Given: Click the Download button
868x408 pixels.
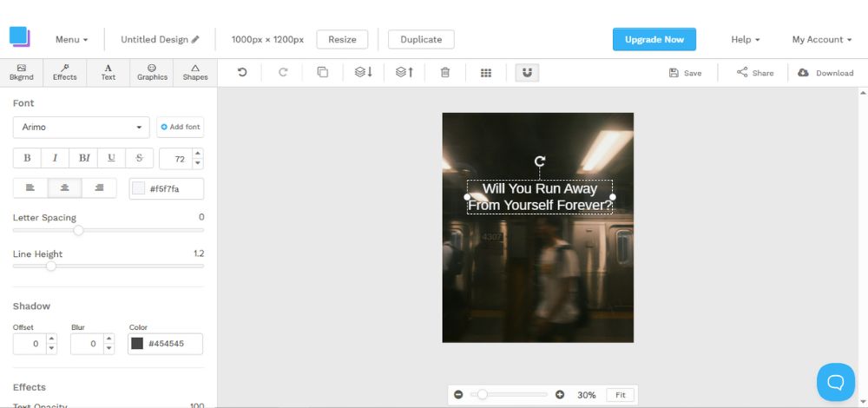Looking at the screenshot, I should (x=826, y=73).
